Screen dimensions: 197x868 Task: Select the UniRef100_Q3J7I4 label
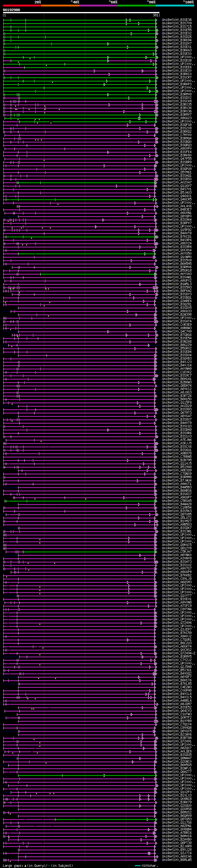[177, 854]
